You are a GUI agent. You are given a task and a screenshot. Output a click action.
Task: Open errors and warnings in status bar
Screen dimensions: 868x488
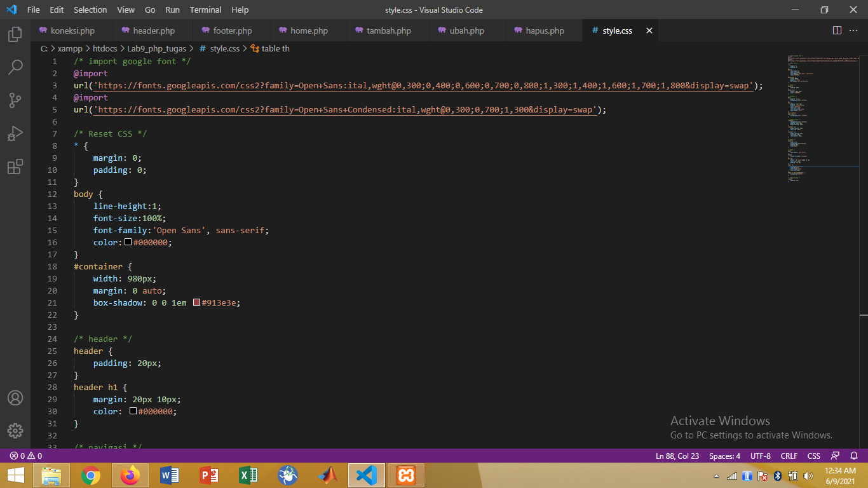[x=25, y=456]
